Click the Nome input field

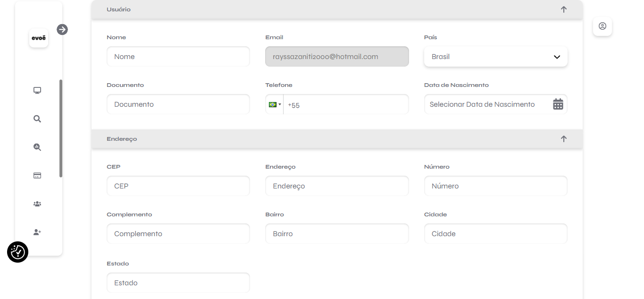click(178, 57)
